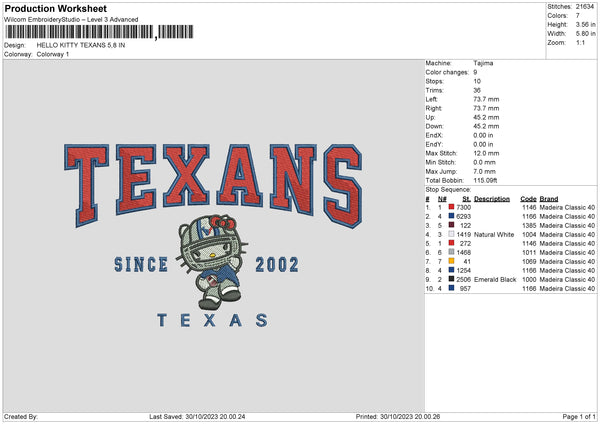Click the blue swatch in the 6293-stitch row
The image size is (600, 424).
pyautogui.click(x=452, y=216)
